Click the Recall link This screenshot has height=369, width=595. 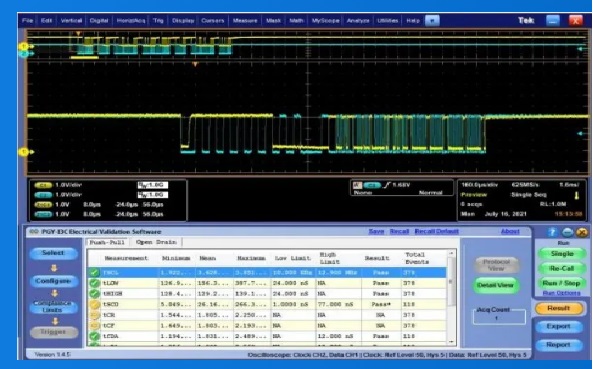[x=399, y=231]
